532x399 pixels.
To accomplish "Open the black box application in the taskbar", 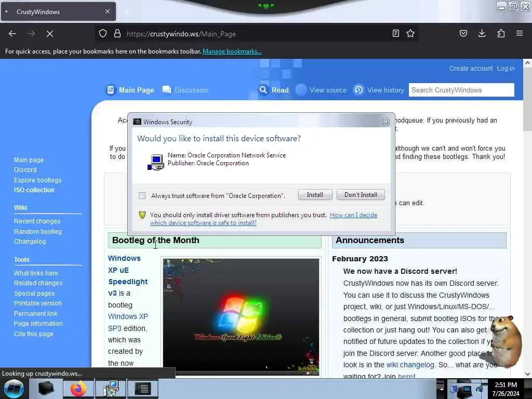I will pos(46,389).
